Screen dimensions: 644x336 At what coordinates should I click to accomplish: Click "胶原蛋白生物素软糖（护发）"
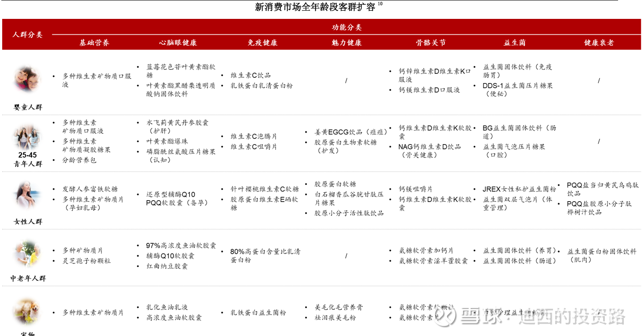coord(345,147)
